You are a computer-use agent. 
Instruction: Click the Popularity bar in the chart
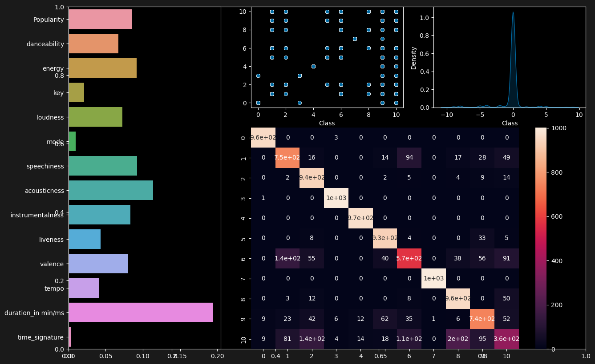[x=100, y=19]
